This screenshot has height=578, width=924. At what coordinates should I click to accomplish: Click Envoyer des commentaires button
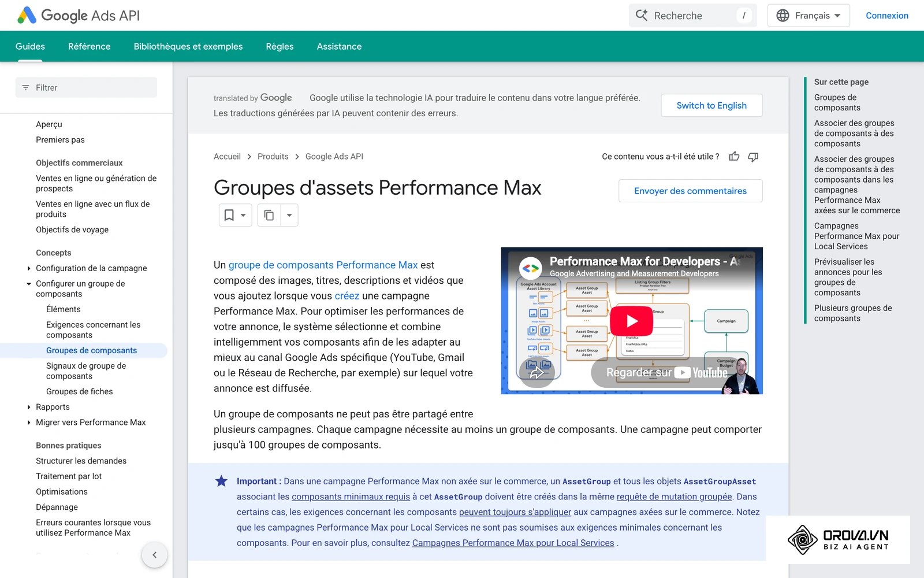pyautogui.click(x=690, y=191)
